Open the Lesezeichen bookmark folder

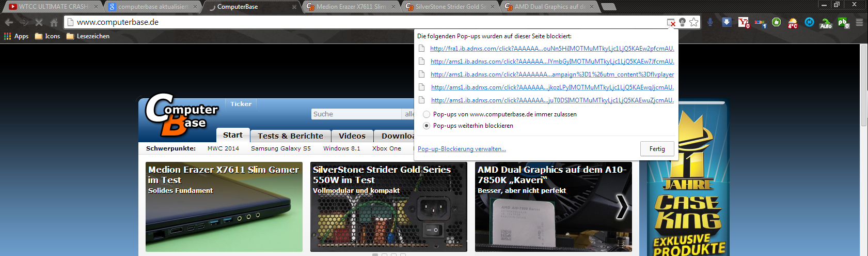88,36
